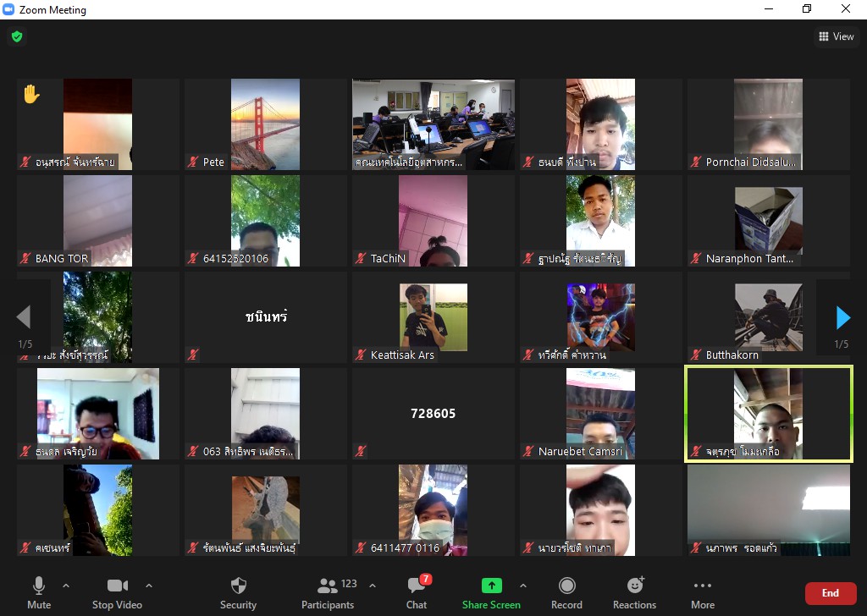Screen dimensions: 867x616
Task: Click the Zoom Meeting window title
Action: 52,10
